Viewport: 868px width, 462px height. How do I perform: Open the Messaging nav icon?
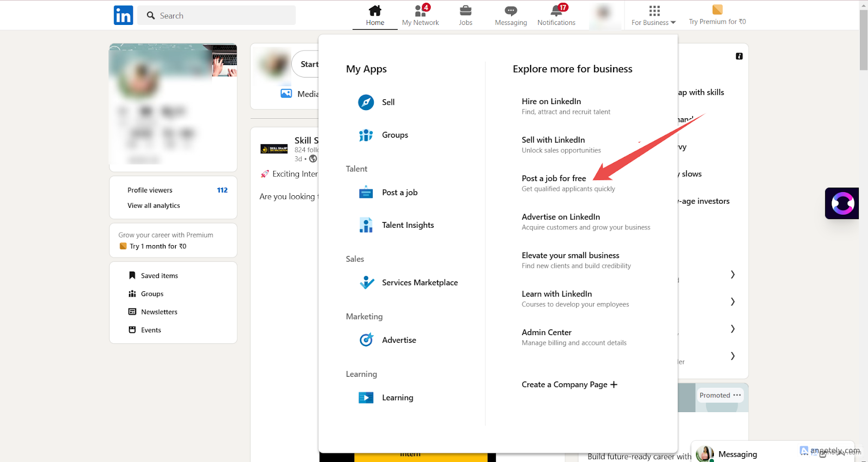511,10
